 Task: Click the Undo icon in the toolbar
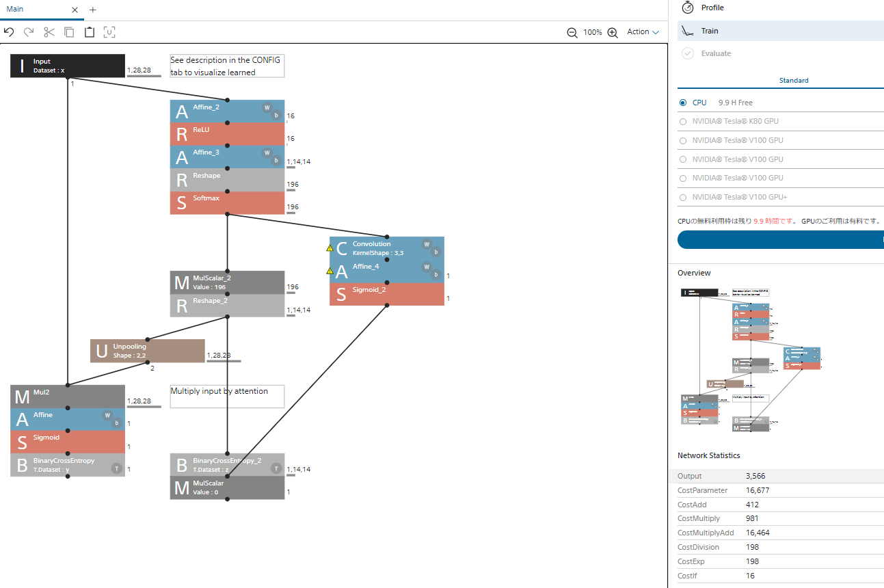pyautogui.click(x=8, y=31)
